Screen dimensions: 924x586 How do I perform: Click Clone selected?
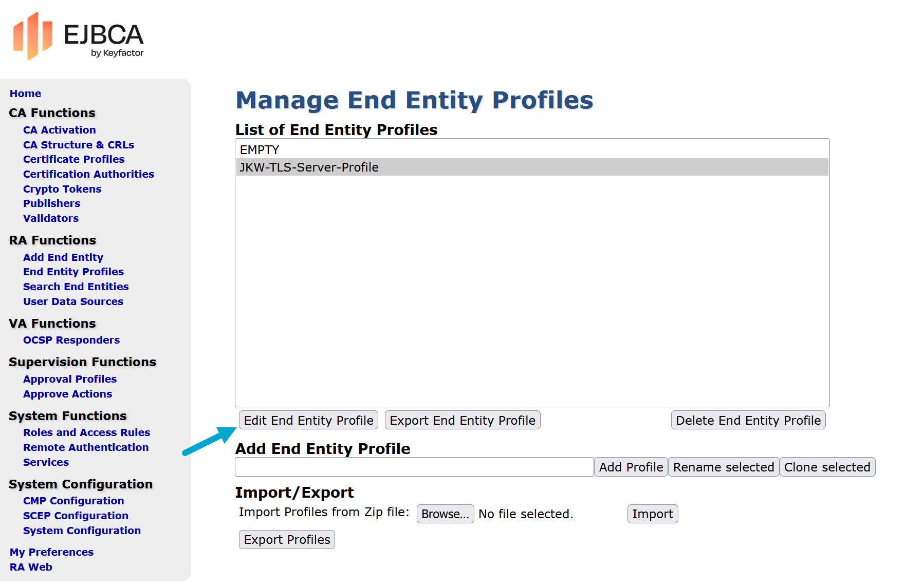(827, 467)
